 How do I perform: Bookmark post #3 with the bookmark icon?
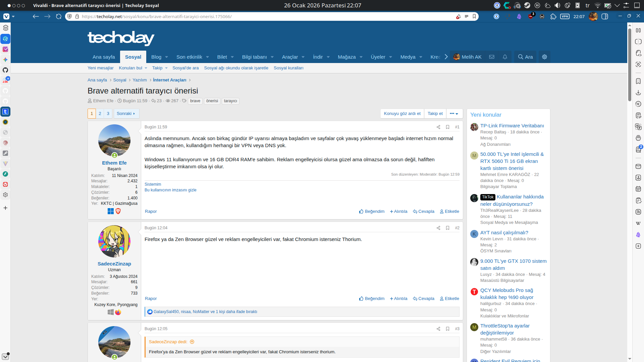coord(447,329)
